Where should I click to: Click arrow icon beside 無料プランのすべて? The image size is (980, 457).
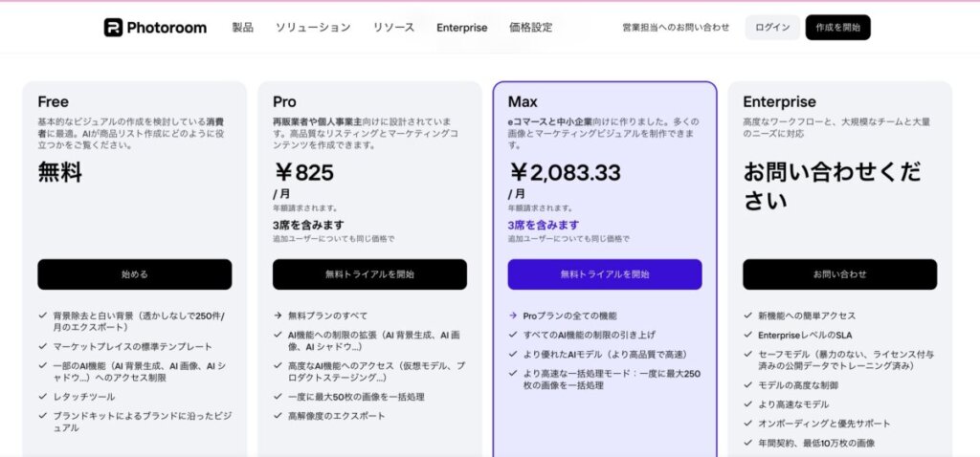[278, 316]
